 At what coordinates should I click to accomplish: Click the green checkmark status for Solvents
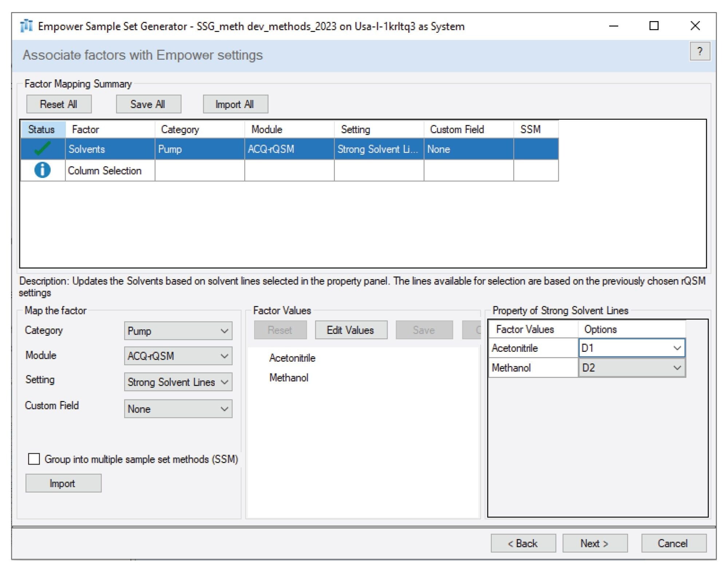pos(42,149)
